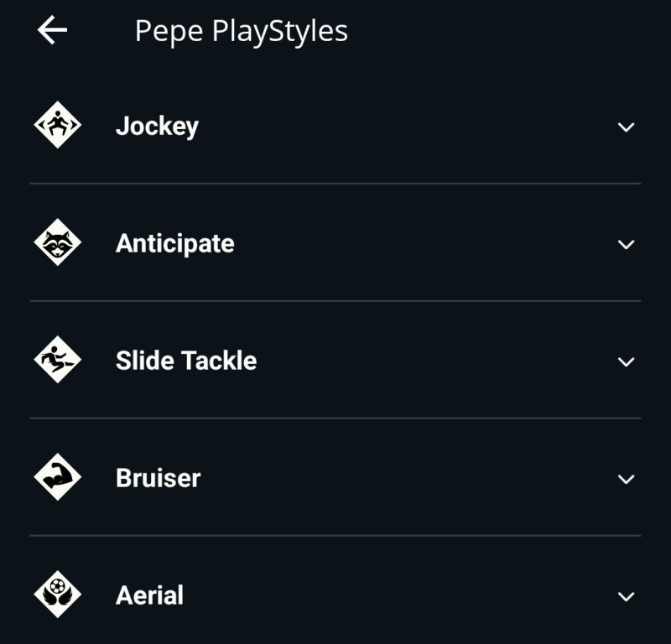Choose the Aerial label text
671x644 pixels.
pyautogui.click(x=149, y=595)
